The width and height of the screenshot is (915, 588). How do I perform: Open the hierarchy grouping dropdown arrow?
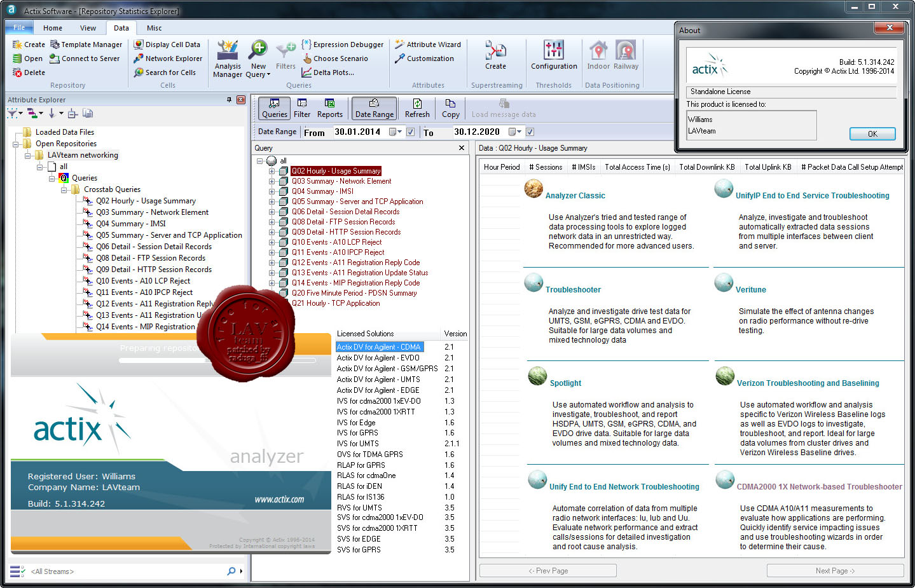[41, 113]
